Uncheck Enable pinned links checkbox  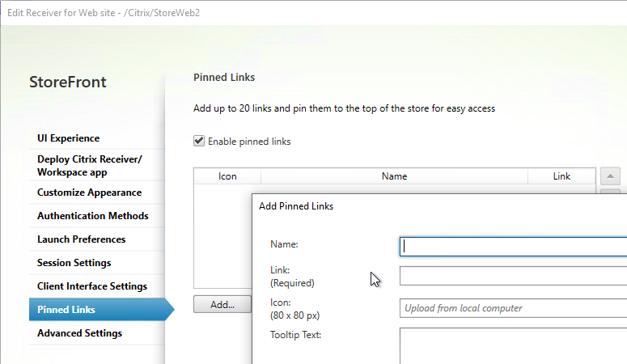tap(199, 141)
